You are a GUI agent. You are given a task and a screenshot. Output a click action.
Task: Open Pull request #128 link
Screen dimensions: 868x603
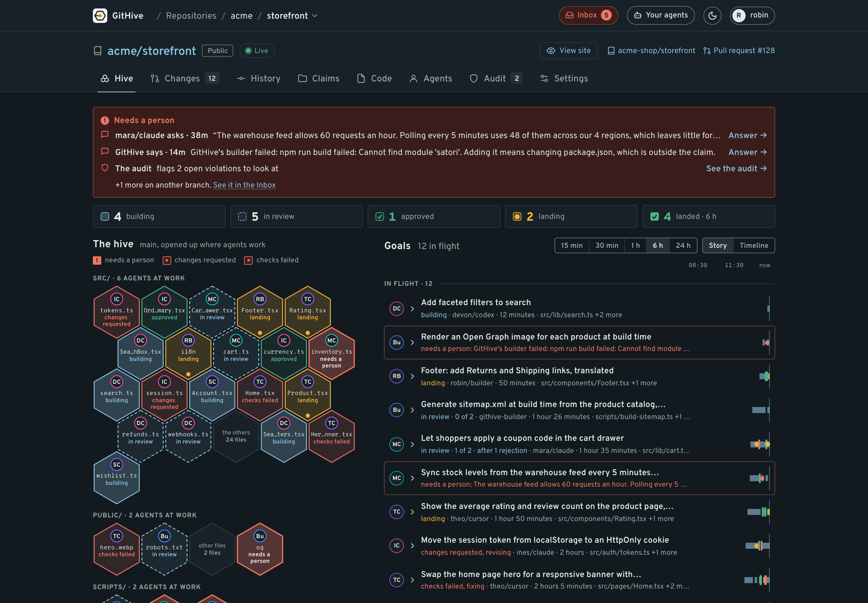[739, 51]
